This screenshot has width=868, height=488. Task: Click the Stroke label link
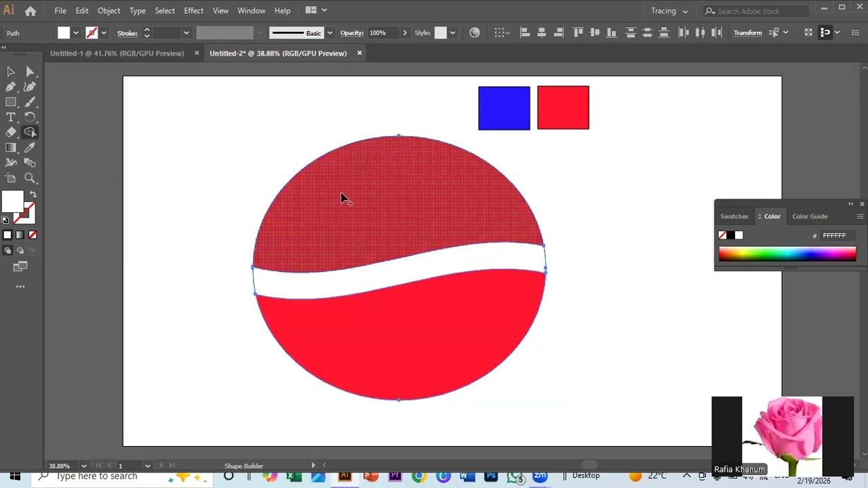tap(127, 33)
